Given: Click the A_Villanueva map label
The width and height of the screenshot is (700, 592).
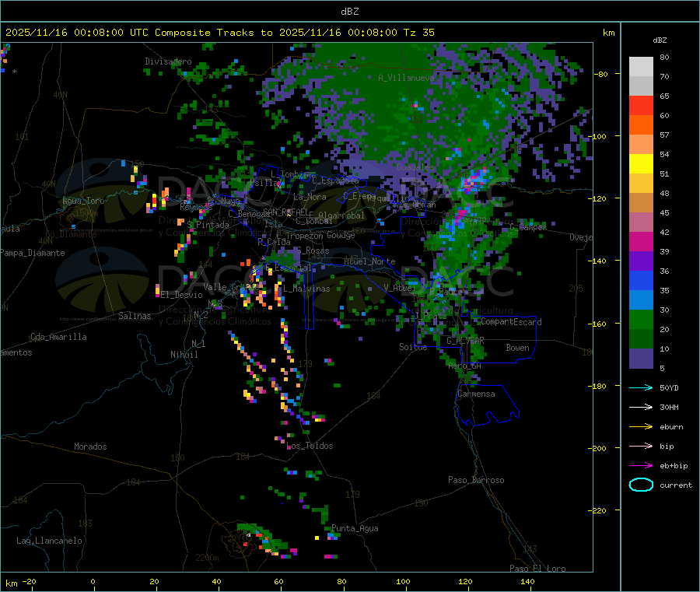Looking at the screenshot, I should coord(406,78).
